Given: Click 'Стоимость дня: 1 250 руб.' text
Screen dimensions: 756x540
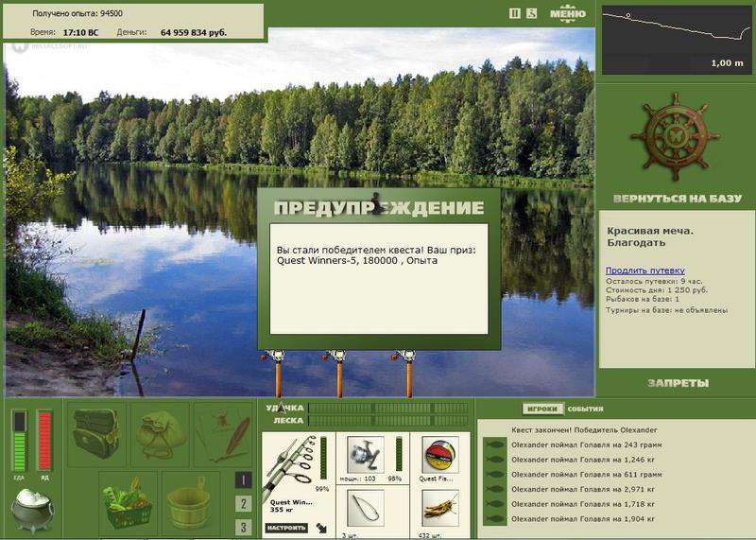Looking at the screenshot, I should [x=657, y=290].
